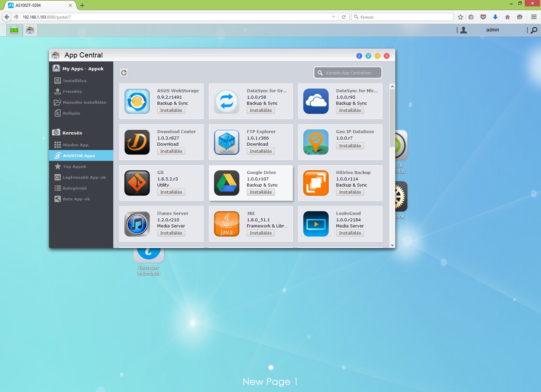541x392 pixels.
Task: Open Beta App-ok in sidebar
Action: point(81,199)
